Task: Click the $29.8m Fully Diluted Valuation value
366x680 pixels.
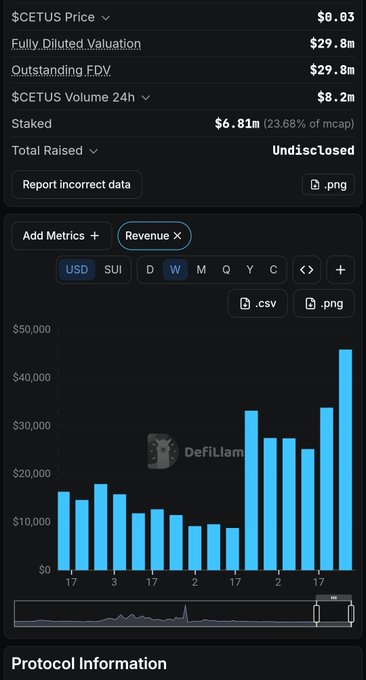Action: pyautogui.click(x=332, y=44)
